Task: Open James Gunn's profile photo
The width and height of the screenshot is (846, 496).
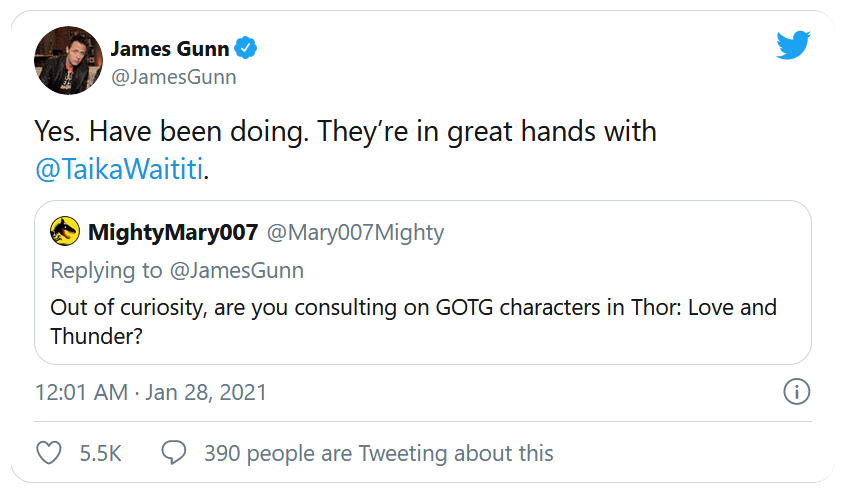Action: (x=68, y=61)
